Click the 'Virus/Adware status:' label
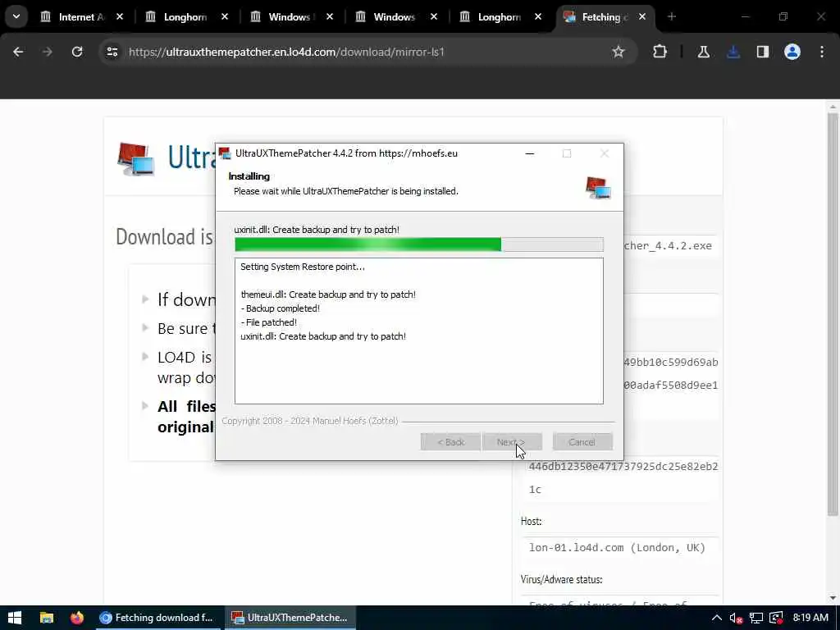 (561, 579)
